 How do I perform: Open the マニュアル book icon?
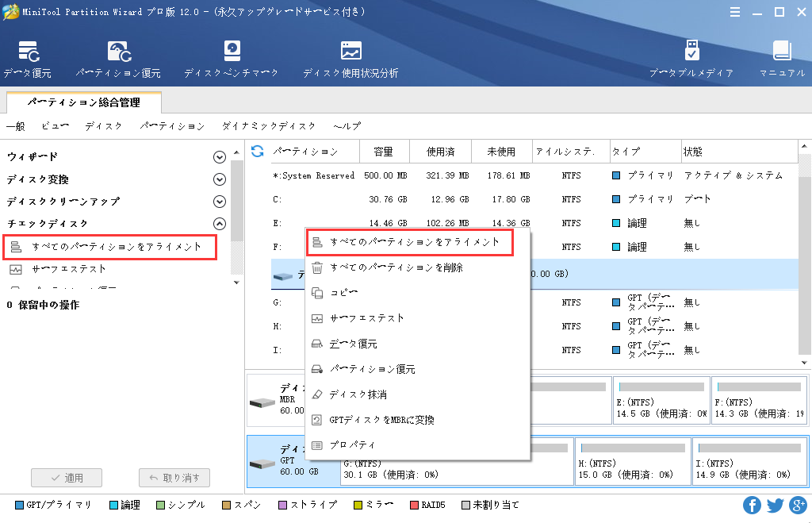(782, 50)
